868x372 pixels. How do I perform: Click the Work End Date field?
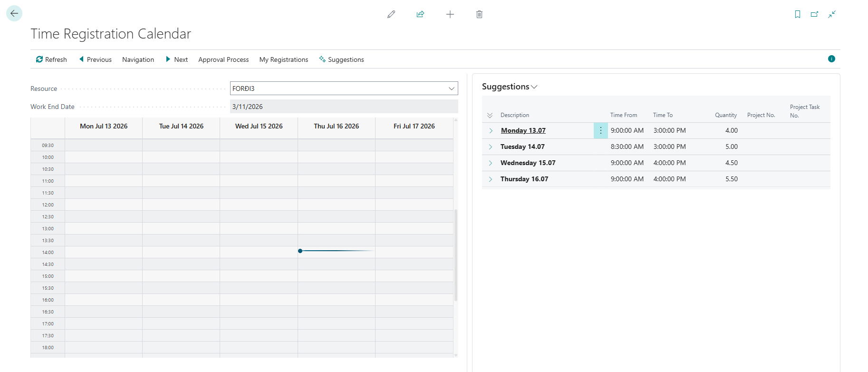tap(344, 107)
